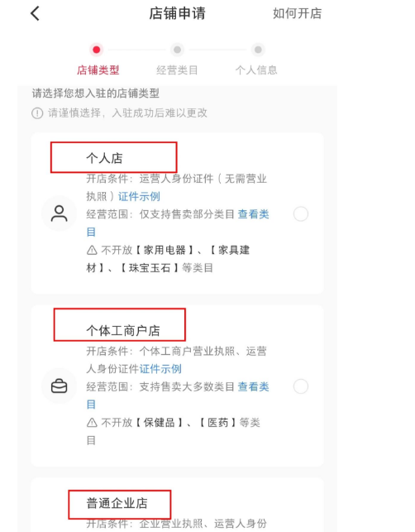The height and width of the screenshot is (532, 415).
Task: Switch to the 个人信息 step label
Action: coord(256,70)
